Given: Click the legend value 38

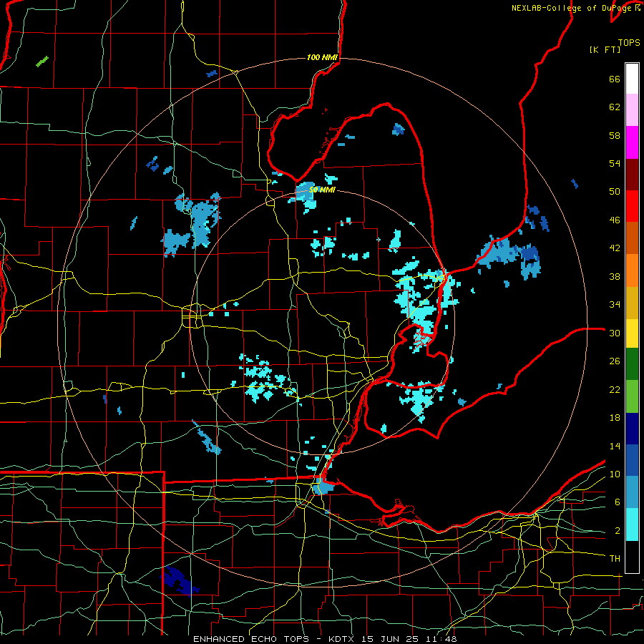Looking at the screenshot, I should pos(615,276).
